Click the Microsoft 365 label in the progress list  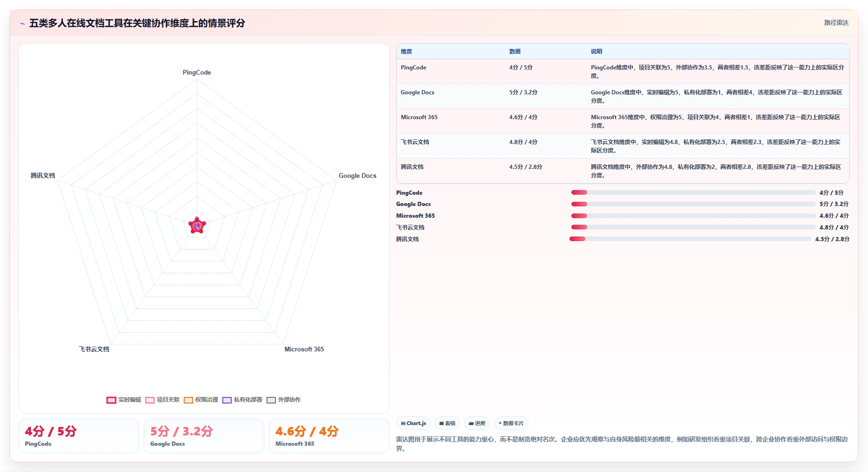tap(415, 216)
